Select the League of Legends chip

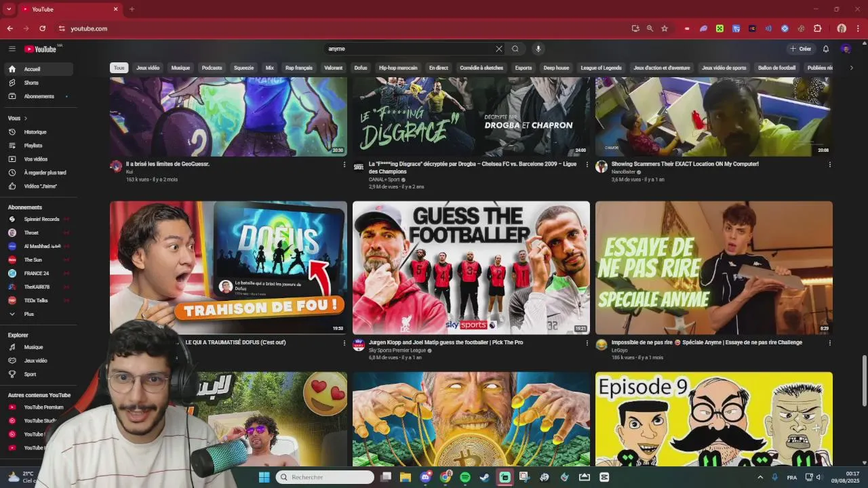601,68
